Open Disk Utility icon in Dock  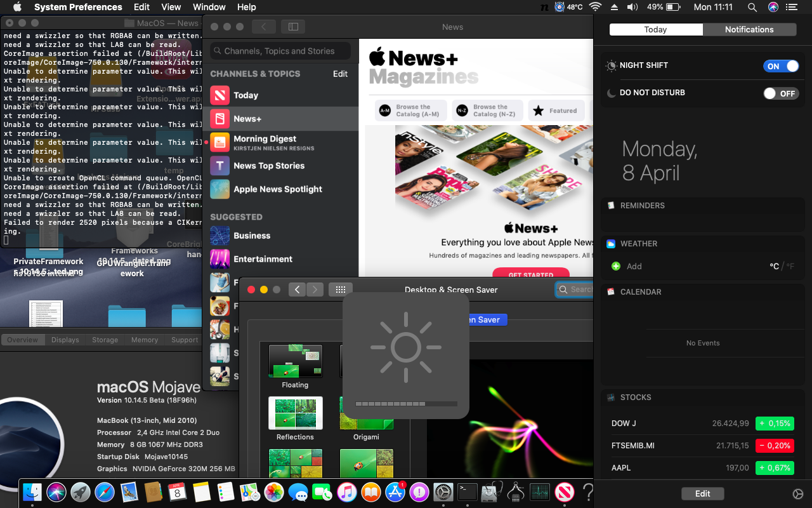click(492, 492)
